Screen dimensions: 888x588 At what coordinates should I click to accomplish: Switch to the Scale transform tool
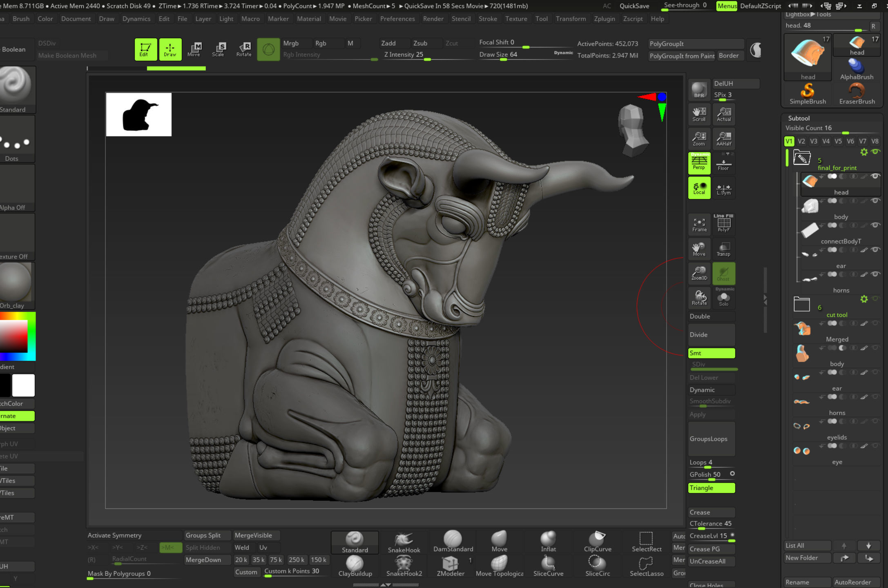[219, 49]
